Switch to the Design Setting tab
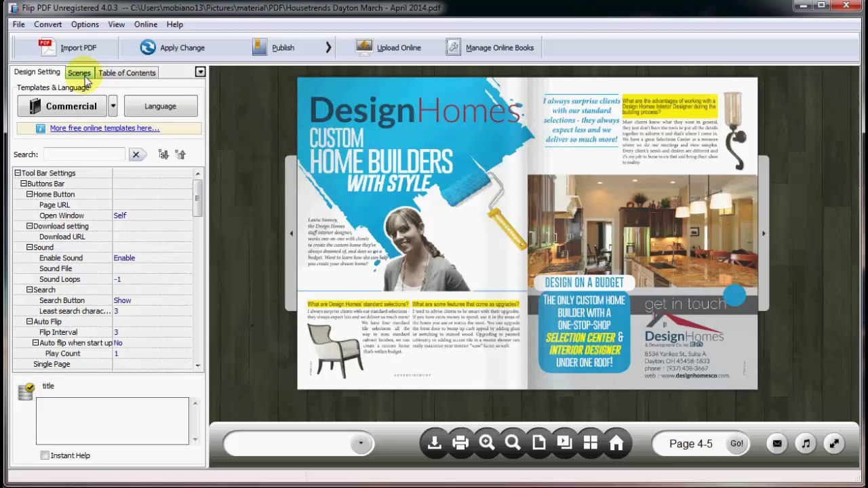This screenshot has width=868, height=488. (37, 72)
